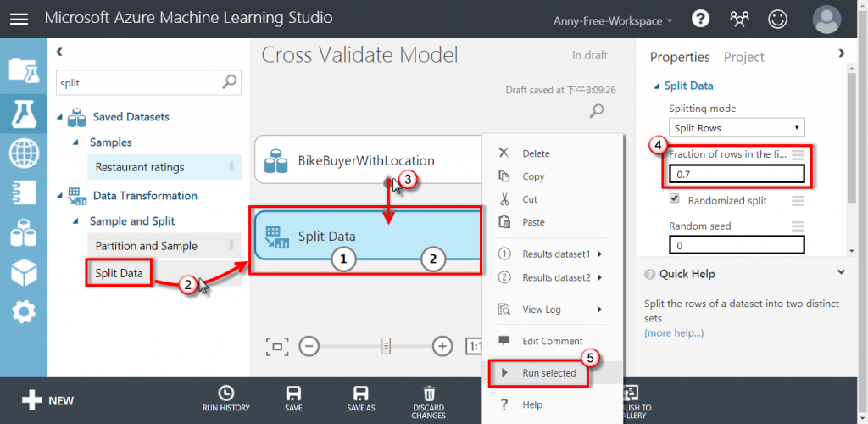Select Restaurant ratings dataset item
The width and height of the screenshot is (868, 424).
click(x=164, y=166)
